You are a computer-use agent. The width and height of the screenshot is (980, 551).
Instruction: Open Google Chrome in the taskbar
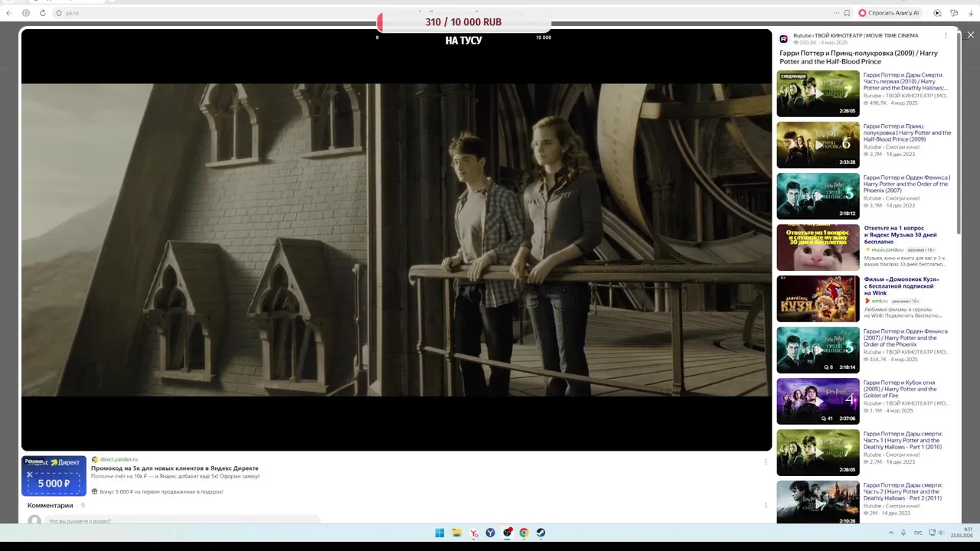[524, 533]
